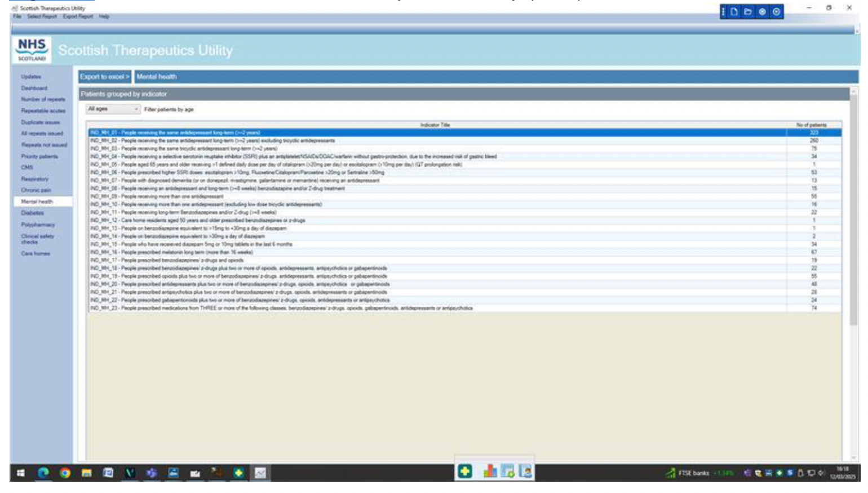Select the IND_MH_11 long-term benzodiazepines row
Image resolution: width=868 pixels, height=493 pixels.
coord(464,212)
